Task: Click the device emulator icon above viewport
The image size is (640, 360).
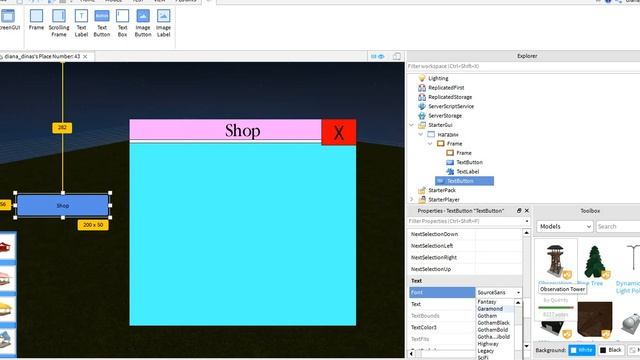Action: [396, 56]
